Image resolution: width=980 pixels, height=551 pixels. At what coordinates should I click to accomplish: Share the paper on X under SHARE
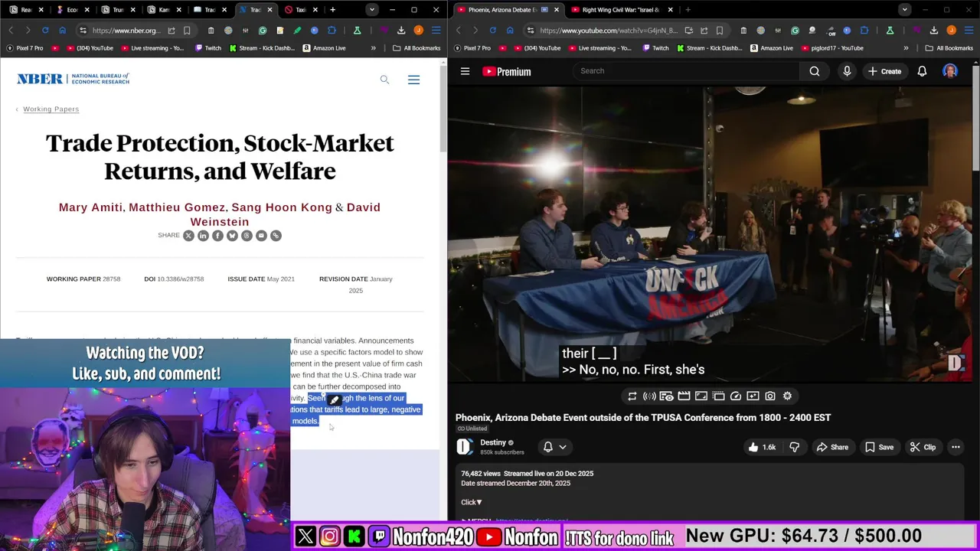click(188, 236)
